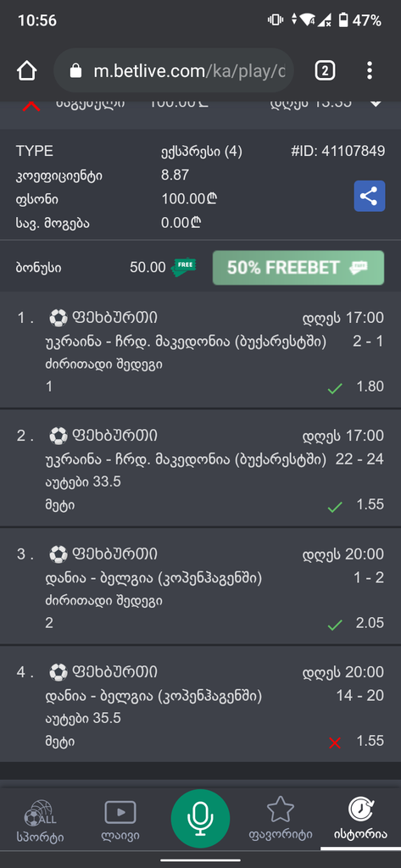Tap the free ticket icon beside bonus 50.00
Viewport: 401px width, 868px height.
coord(182,267)
